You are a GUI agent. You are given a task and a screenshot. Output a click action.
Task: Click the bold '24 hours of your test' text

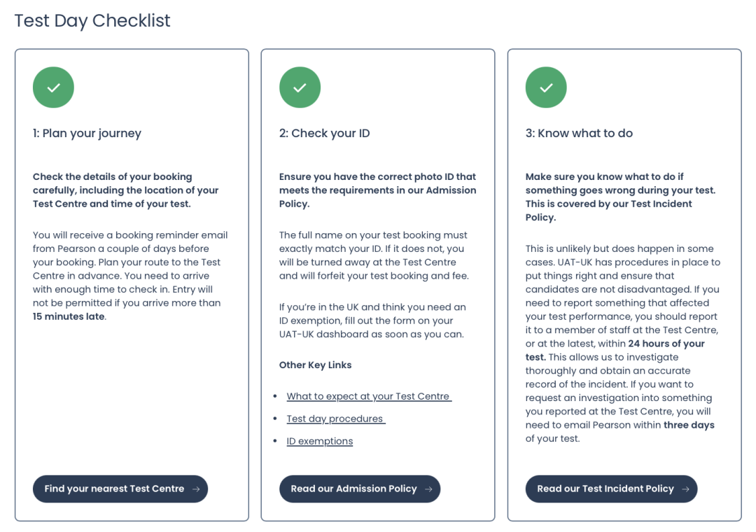pos(615,350)
